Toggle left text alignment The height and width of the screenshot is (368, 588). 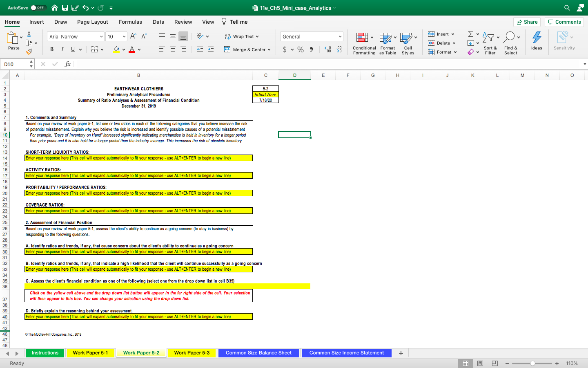coord(162,49)
